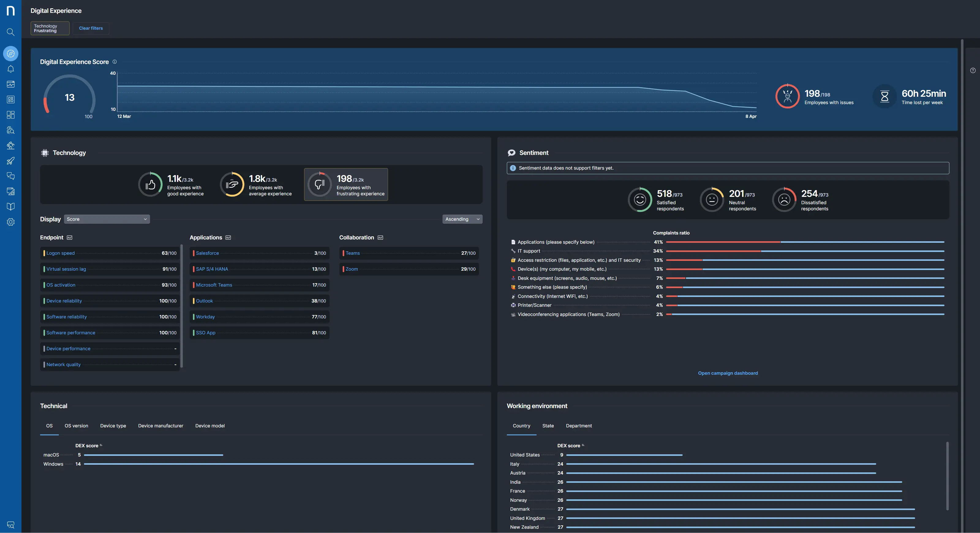The width and height of the screenshot is (980, 533).
Task: Open the chat bubbles campaigns icon in sidebar
Action: (x=11, y=176)
